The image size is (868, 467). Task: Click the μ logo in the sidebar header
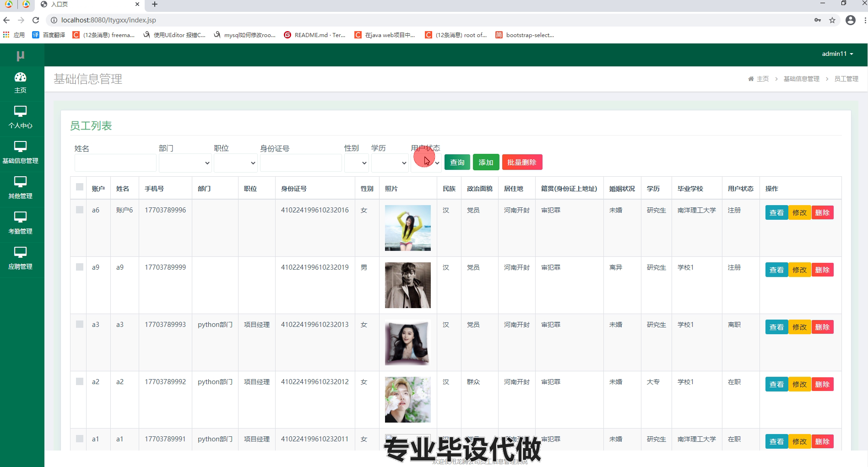[x=21, y=55]
